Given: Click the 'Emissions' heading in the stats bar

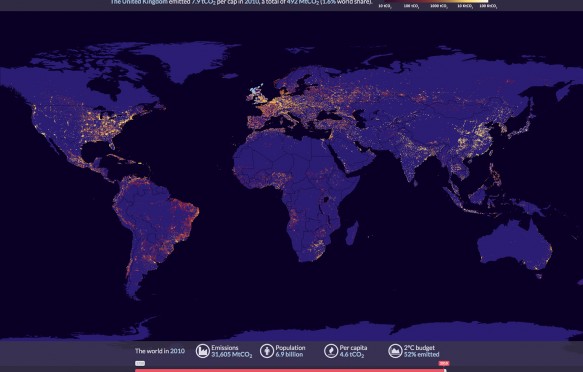Looking at the screenshot, I should [225, 348].
